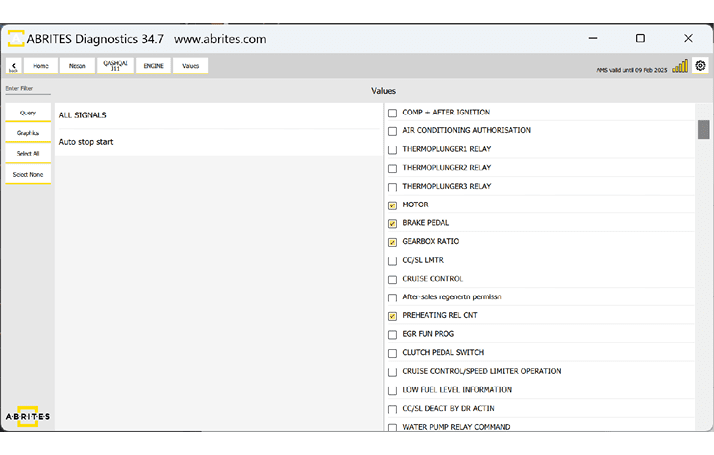This screenshot has width=714, height=455.
Task: Open the Graphics view button
Action: coord(28,133)
